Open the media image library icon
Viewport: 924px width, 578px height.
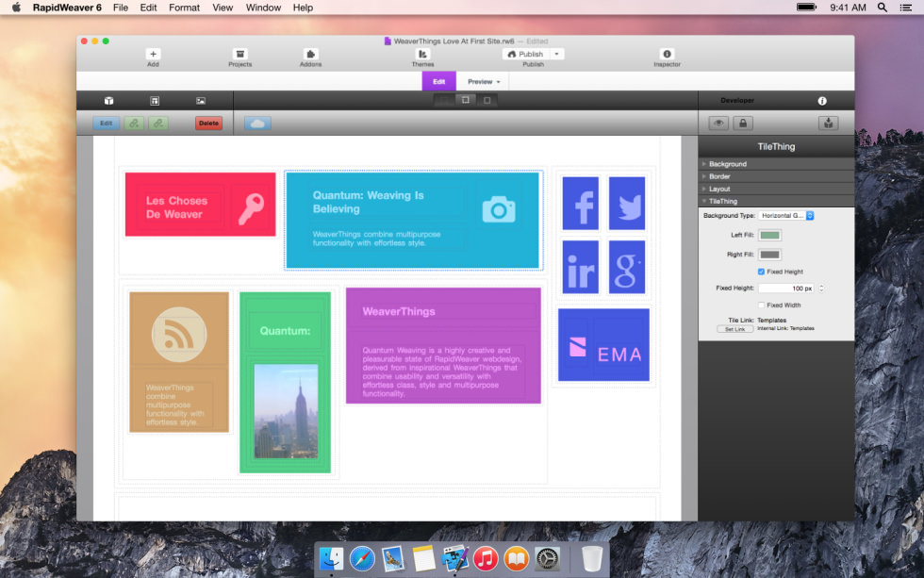pyautogui.click(x=201, y=101)
